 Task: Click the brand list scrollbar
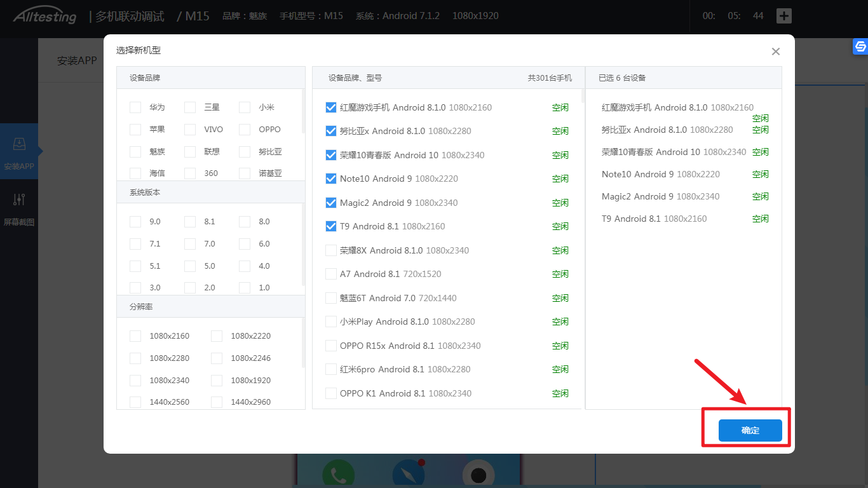(x=303, y=111)
